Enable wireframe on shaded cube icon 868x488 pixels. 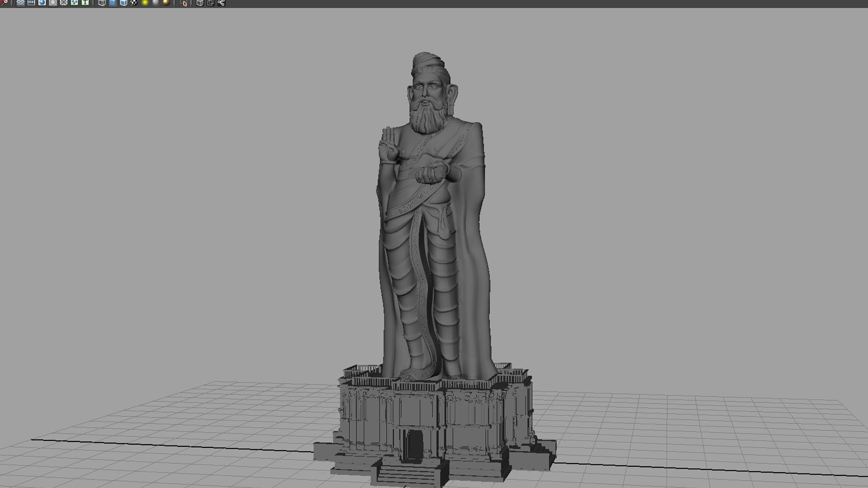[x=123, y=3]
